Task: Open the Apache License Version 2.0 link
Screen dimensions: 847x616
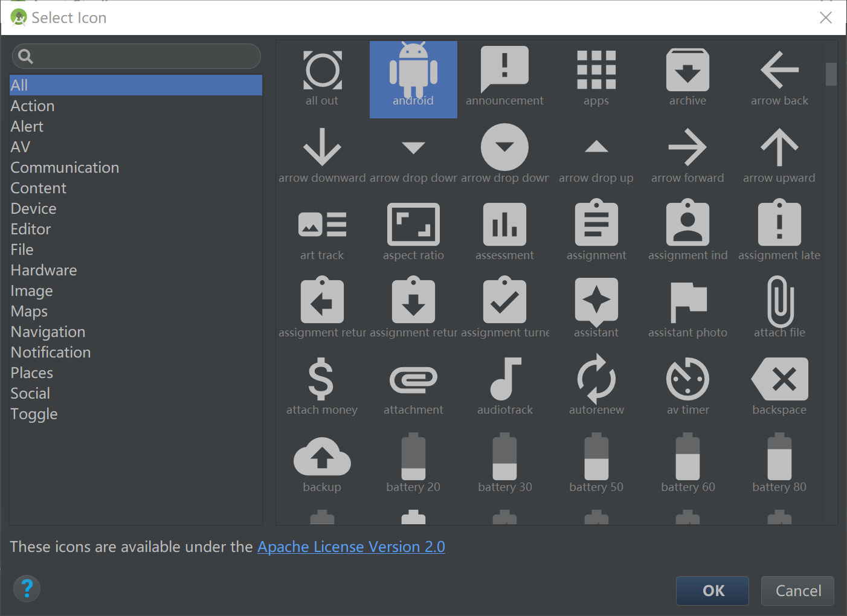Action: [x=351, y=547]
